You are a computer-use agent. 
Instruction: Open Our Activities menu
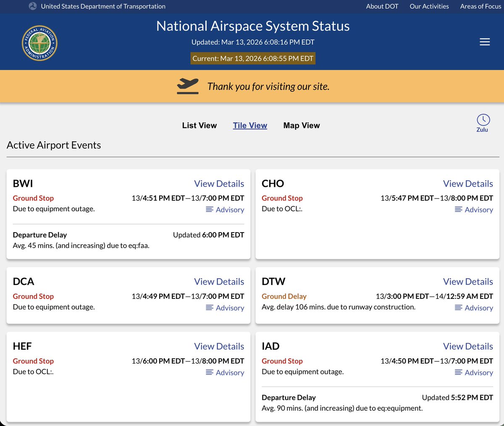(x=429, y=6)
